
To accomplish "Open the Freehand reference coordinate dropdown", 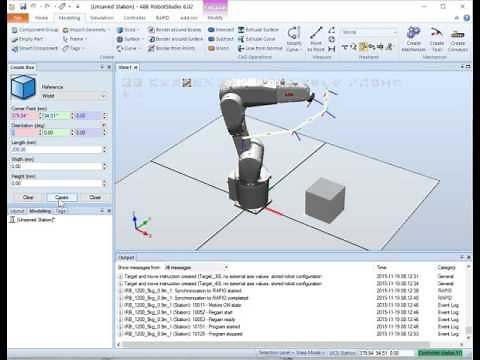I will 369,32.
